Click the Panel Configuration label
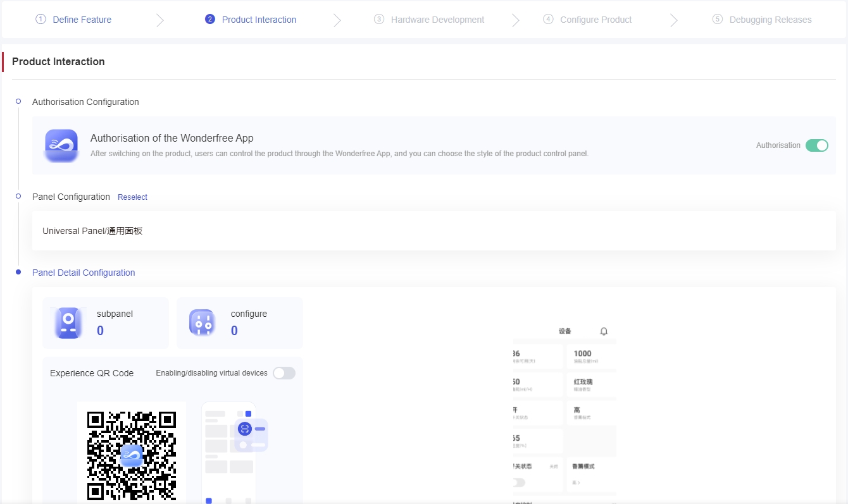The image size is (848, 504). [71, 197]
